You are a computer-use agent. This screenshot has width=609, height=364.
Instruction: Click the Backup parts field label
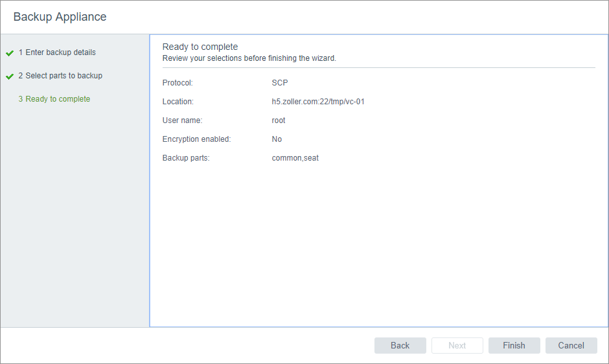pyautogui.click(x=186, y=158)
